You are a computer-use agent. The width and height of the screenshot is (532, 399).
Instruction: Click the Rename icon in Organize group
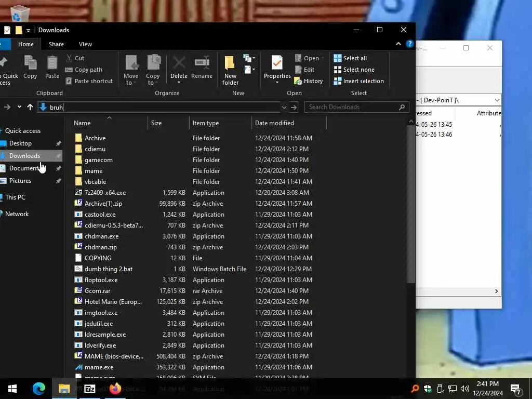click(202, 67)
